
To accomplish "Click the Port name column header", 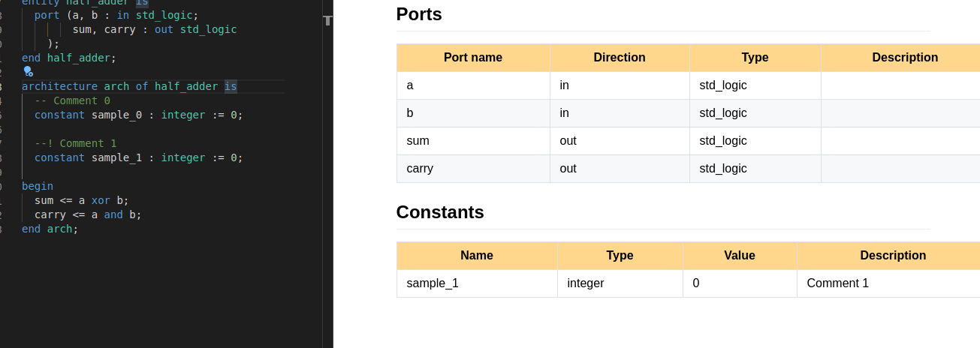I will click(x=472, y=58).
